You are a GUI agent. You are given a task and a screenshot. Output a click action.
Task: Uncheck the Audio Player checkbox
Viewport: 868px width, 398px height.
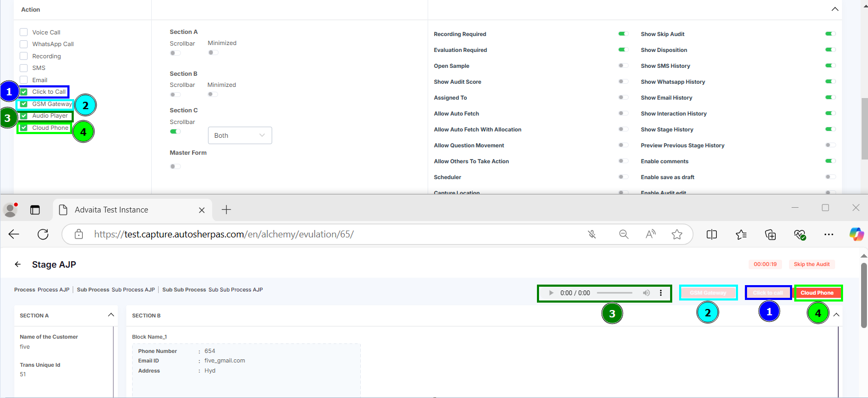(x=23, y=116)
